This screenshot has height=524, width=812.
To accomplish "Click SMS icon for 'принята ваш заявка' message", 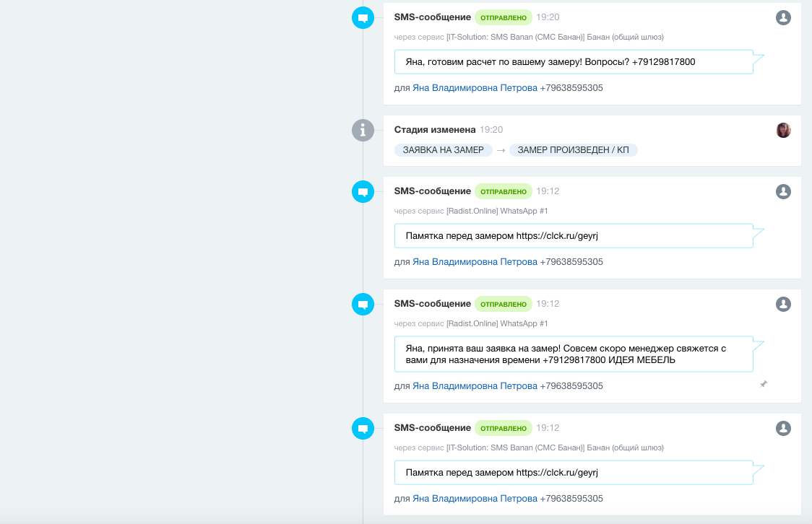I will [363, 304].
